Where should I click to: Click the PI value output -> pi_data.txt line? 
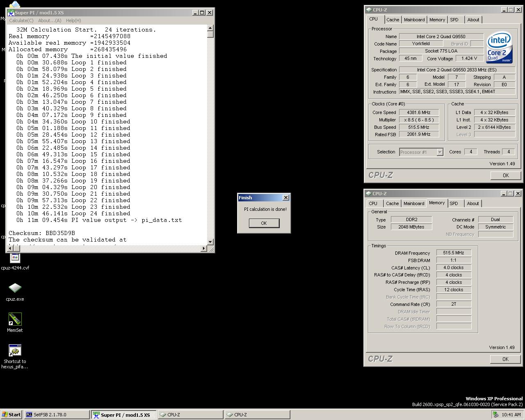click(99, 220)
